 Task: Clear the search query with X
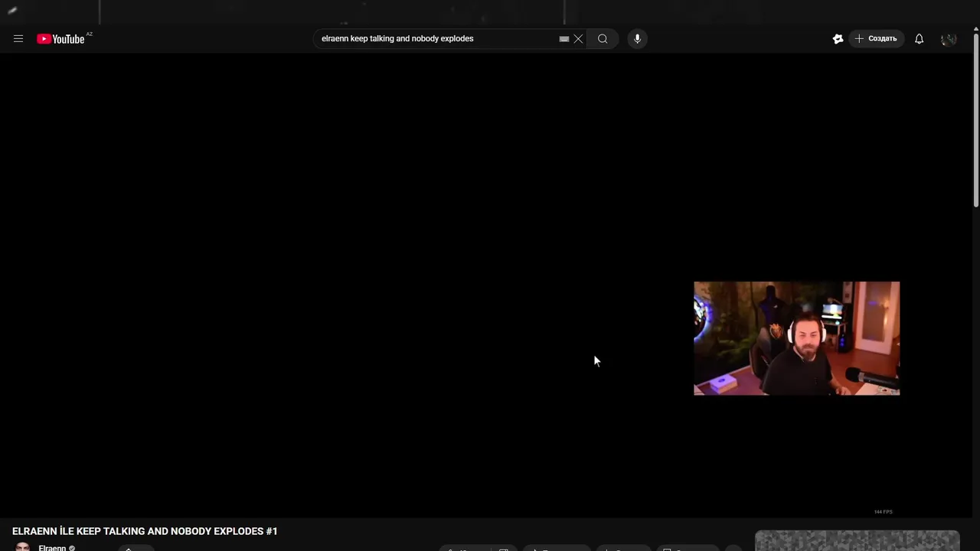[x=578, y=39]
